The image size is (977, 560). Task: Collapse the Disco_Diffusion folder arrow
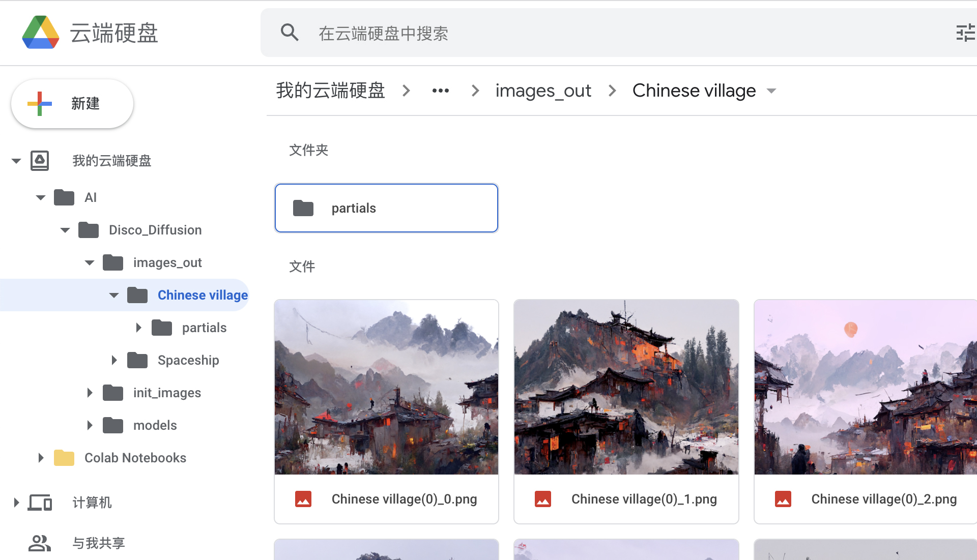coord(65,230)
